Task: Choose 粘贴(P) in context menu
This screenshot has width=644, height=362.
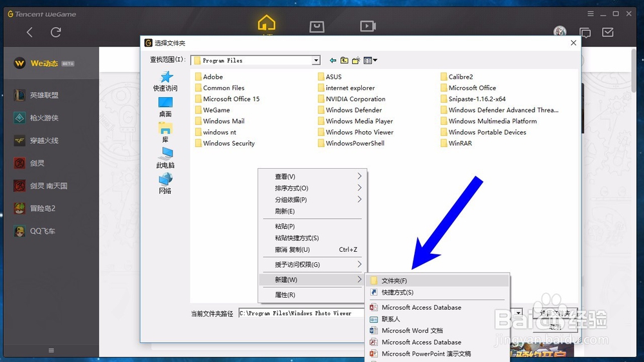Action: (312, 226)
